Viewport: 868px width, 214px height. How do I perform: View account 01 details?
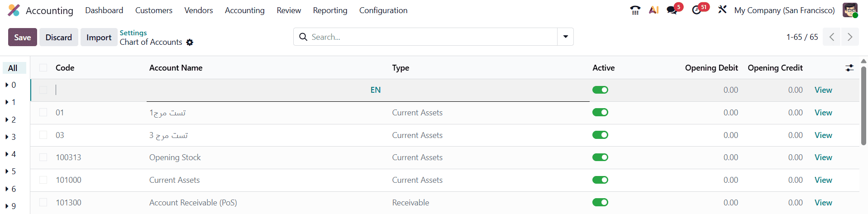click(x=823, y=113)
